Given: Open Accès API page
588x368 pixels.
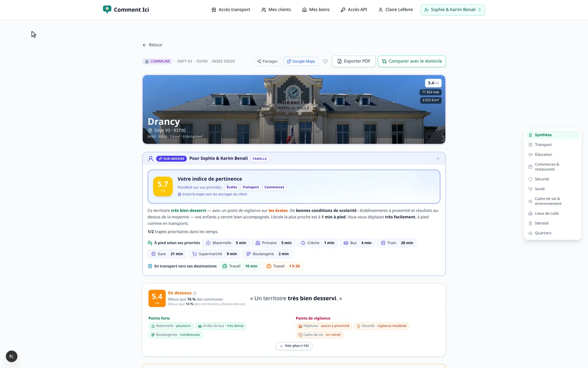Looking at the screenshot, I should pos(354,10).
